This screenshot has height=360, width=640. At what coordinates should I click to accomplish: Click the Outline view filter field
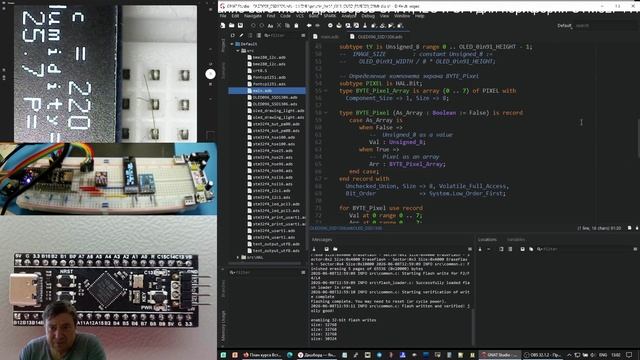264,272
